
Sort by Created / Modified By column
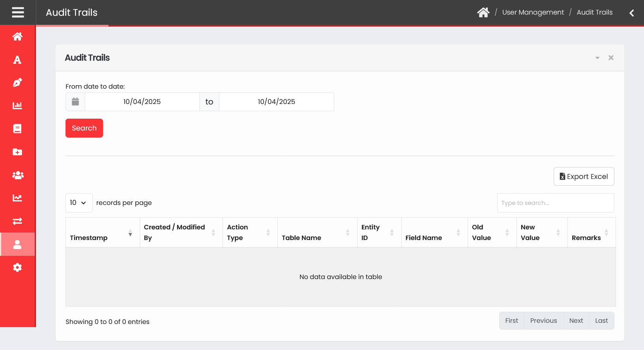click(181, 233)
